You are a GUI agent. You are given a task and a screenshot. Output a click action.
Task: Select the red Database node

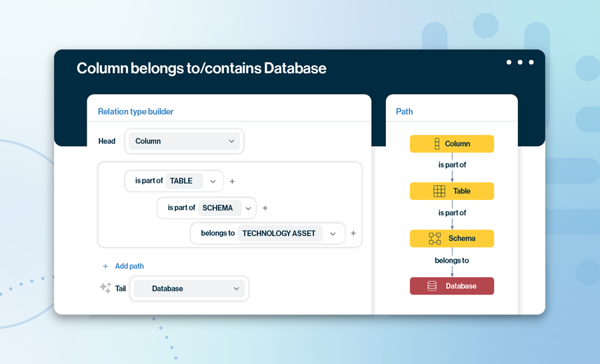click(452, 286)
